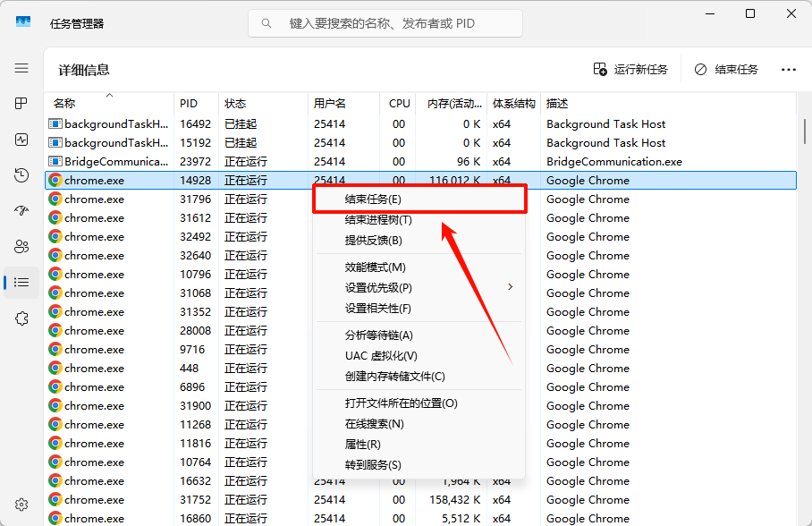Image resolution: width=812 pixels, height=526 pixels.
Task: Open the navigation hamburger menu
Action: [21, 68]
